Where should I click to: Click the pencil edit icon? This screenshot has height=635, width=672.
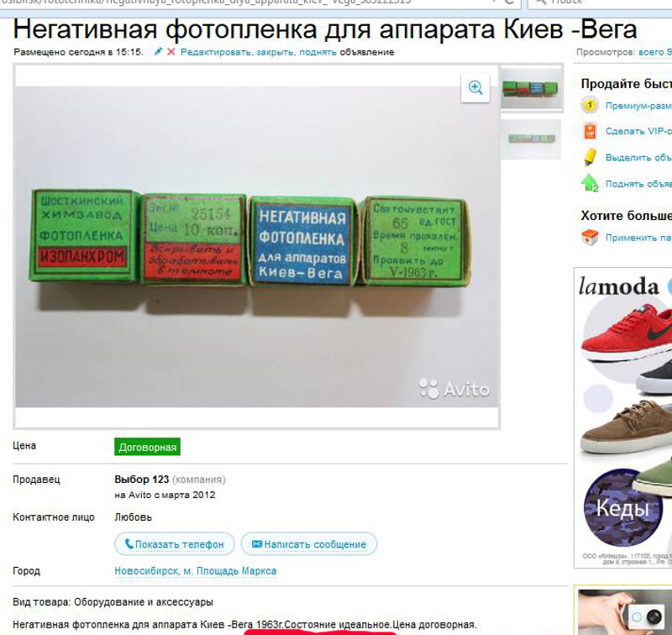click(158, 52)
